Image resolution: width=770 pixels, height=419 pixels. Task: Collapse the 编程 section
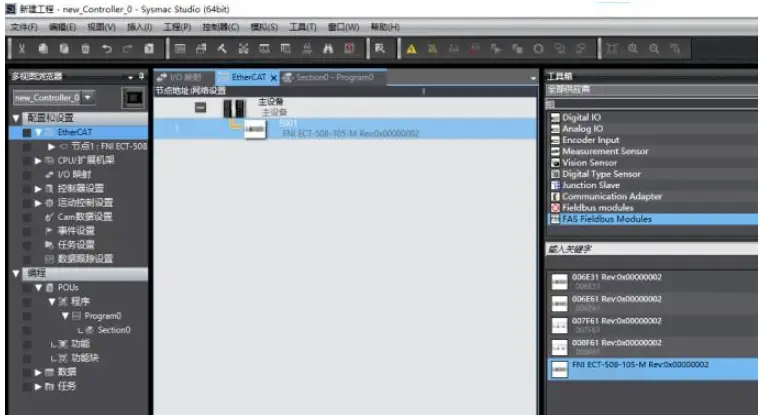point(16,274)
